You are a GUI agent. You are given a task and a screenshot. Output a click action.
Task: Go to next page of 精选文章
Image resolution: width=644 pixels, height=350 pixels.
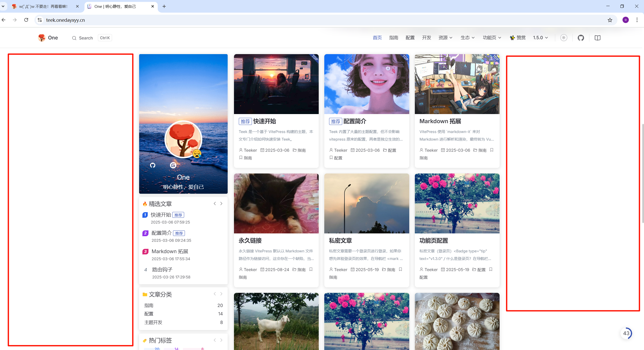(221, 203)
